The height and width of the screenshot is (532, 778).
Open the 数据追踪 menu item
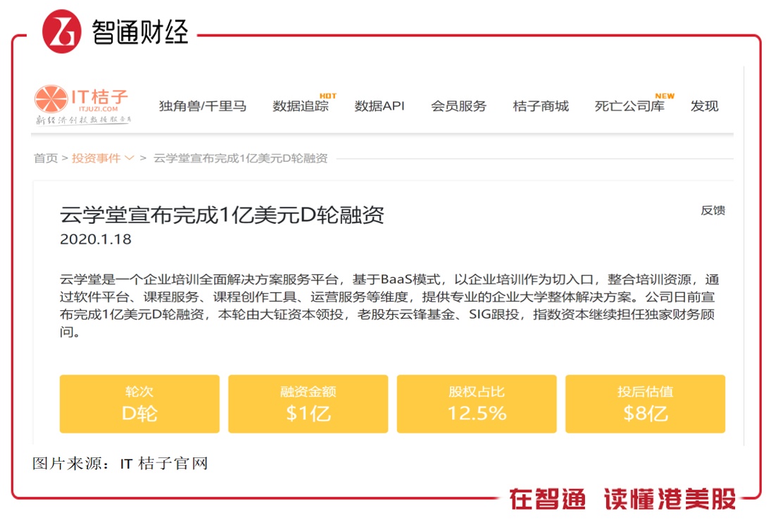(x=301, y=106)
